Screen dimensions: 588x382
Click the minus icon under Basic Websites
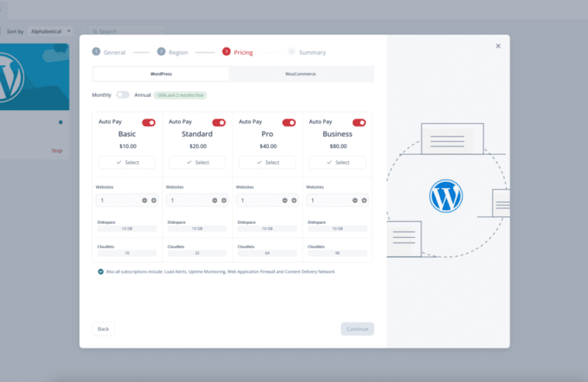pyautogui.click(x=145, y=200)
